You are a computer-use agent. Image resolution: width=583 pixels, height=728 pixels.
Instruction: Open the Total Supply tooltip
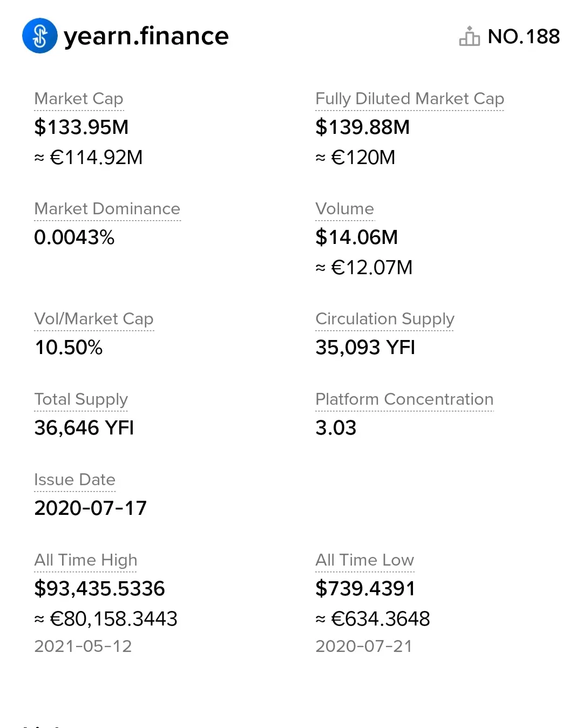[81, 399]
